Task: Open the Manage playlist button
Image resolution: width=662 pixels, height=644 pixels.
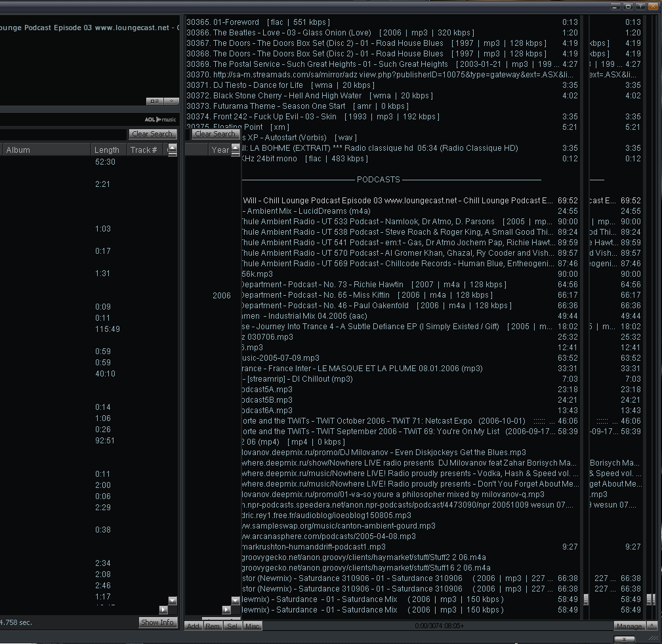Action: 629,626
